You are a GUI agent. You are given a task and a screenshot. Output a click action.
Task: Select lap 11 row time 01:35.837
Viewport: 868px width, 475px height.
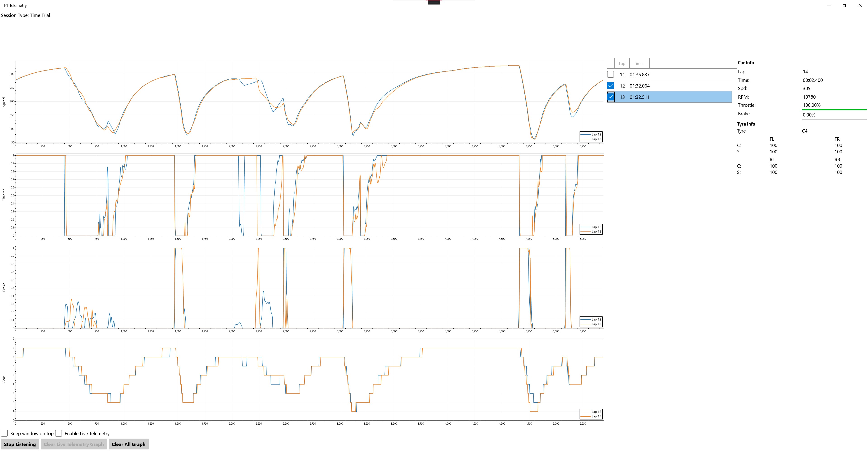pyautogui.click(x=639, y=74)
